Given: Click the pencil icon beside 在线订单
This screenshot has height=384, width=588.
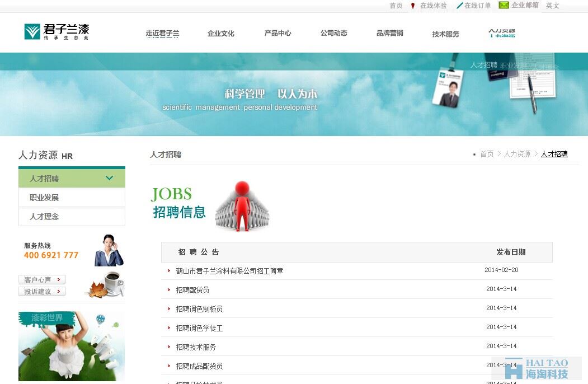Looking at the screenshot, I should tap(459, 6).
